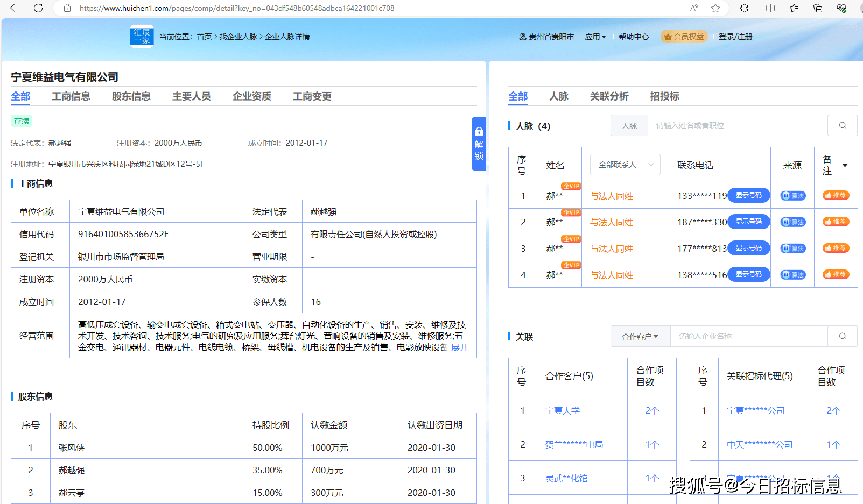Open the right panel 人脉 tab

[x=559, y=96]
